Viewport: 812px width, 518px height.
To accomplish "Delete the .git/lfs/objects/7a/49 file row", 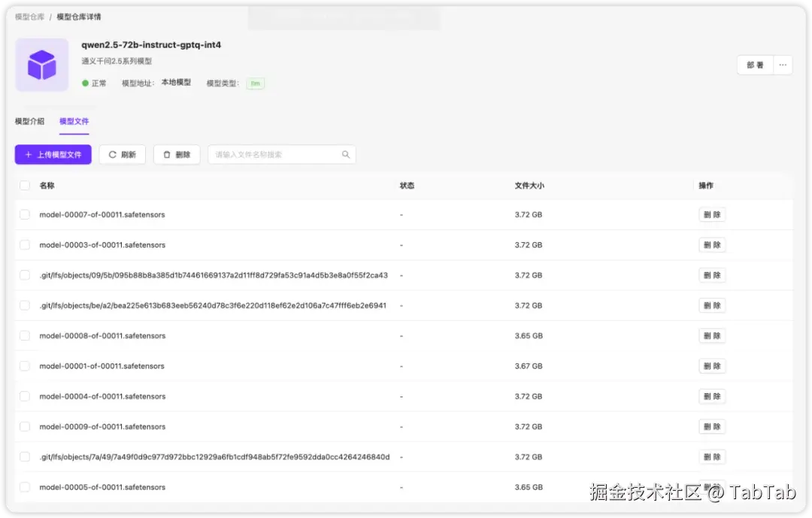I will 712,457.
